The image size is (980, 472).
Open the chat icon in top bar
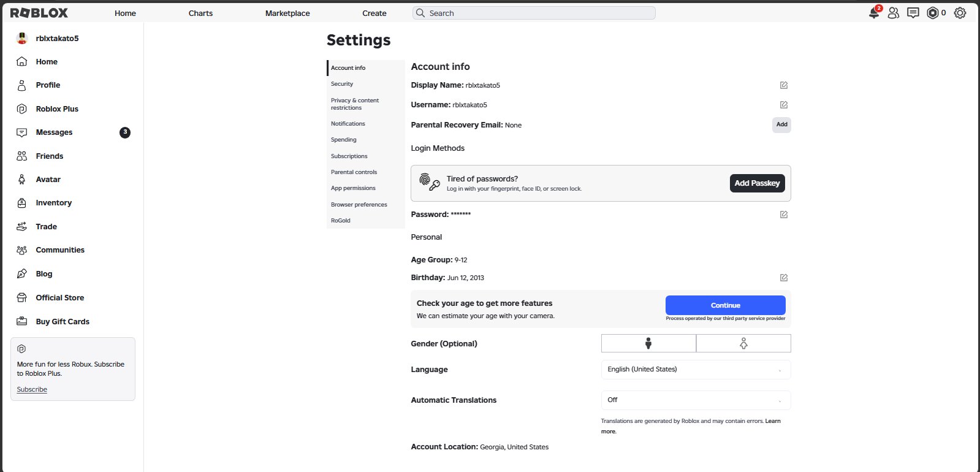click(x=913, y=13)
